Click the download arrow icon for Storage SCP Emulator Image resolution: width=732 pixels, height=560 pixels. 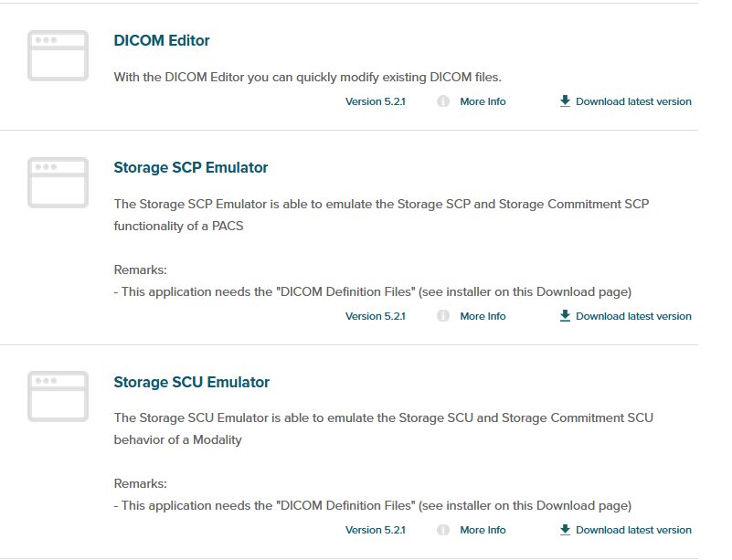point(565,316)
